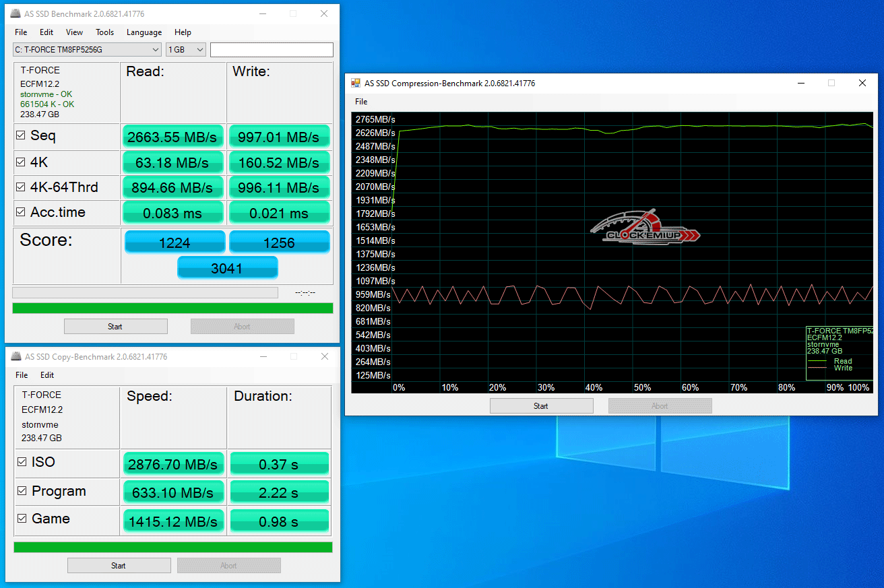Viewport: 884px width, 588px height.
Task: Open the Language menu
Action: tap(144, 32)
